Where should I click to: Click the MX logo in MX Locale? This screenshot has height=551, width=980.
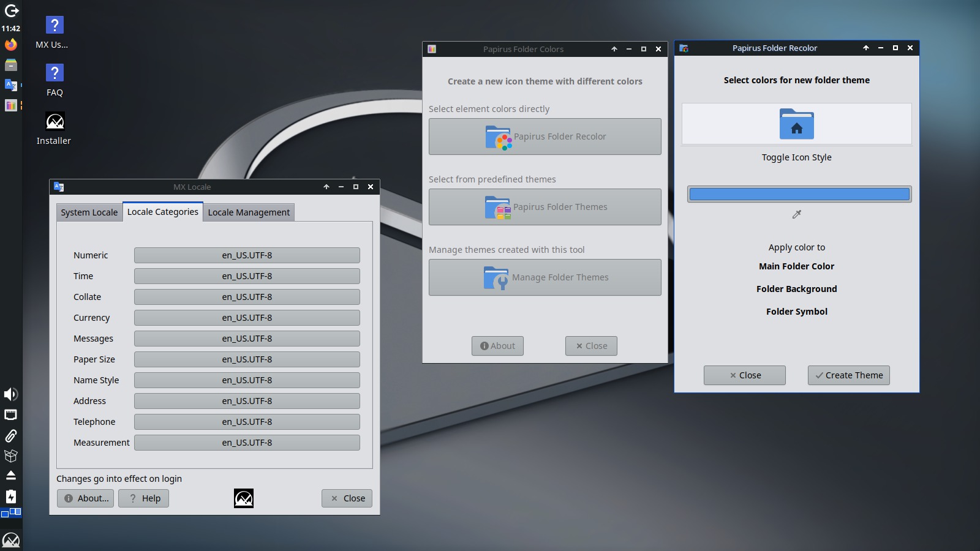[244, 498]
